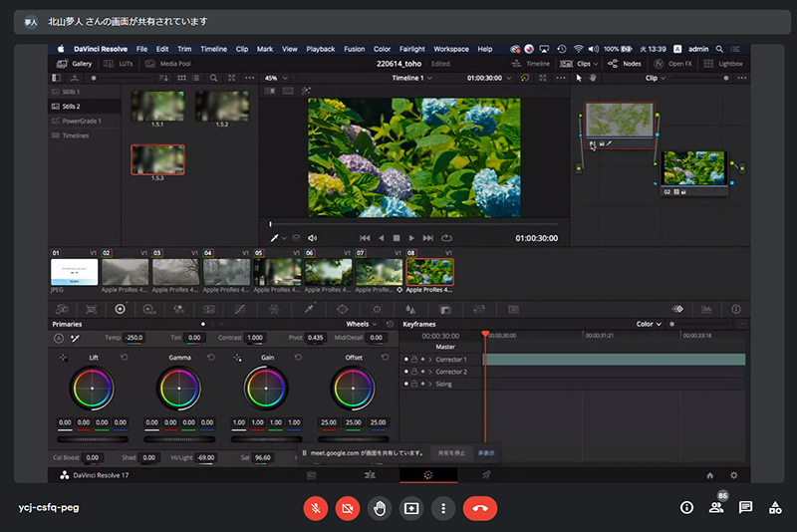Open viewer zoom 45% dropdown

point(277,78)
